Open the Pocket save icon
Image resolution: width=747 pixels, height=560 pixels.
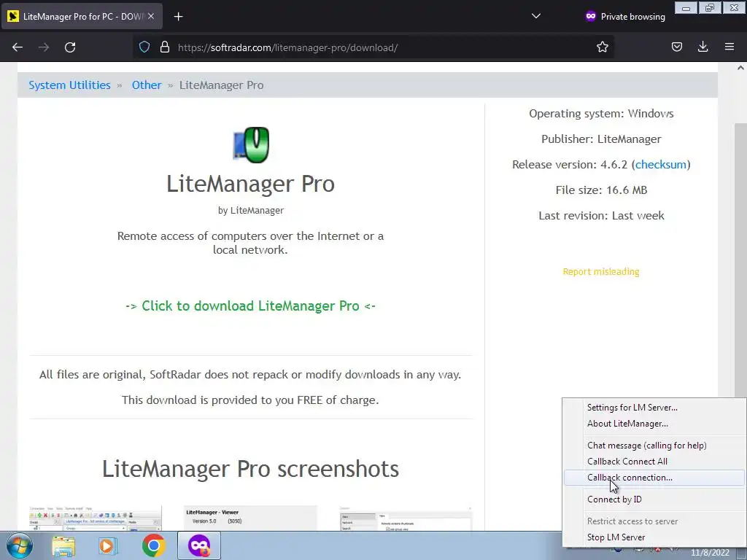tap(676, 47)
